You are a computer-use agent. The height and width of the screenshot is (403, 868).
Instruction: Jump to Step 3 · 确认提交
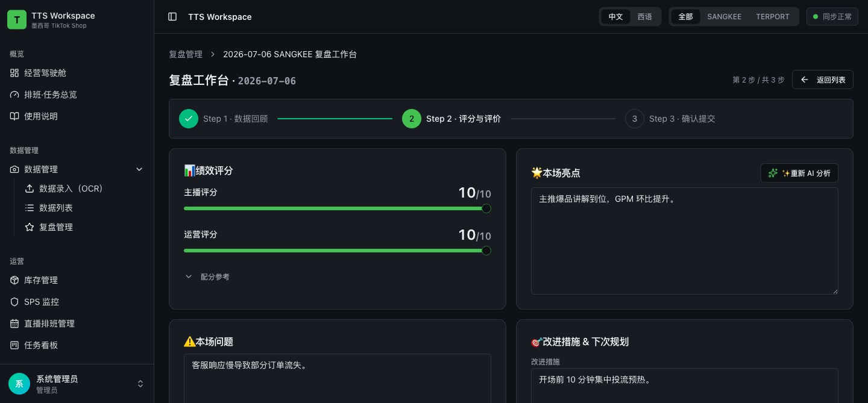[x=670, y=119]
